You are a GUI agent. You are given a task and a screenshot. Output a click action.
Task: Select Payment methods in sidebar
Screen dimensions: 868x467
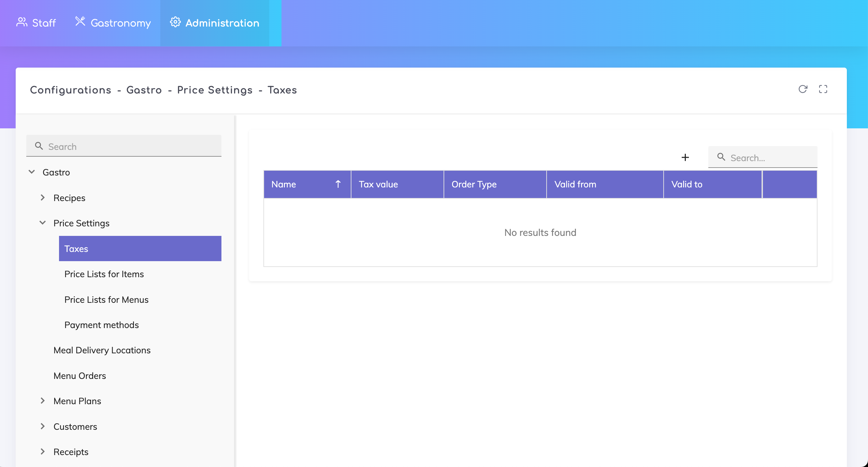pyautogui.click(x=101, y=325)
